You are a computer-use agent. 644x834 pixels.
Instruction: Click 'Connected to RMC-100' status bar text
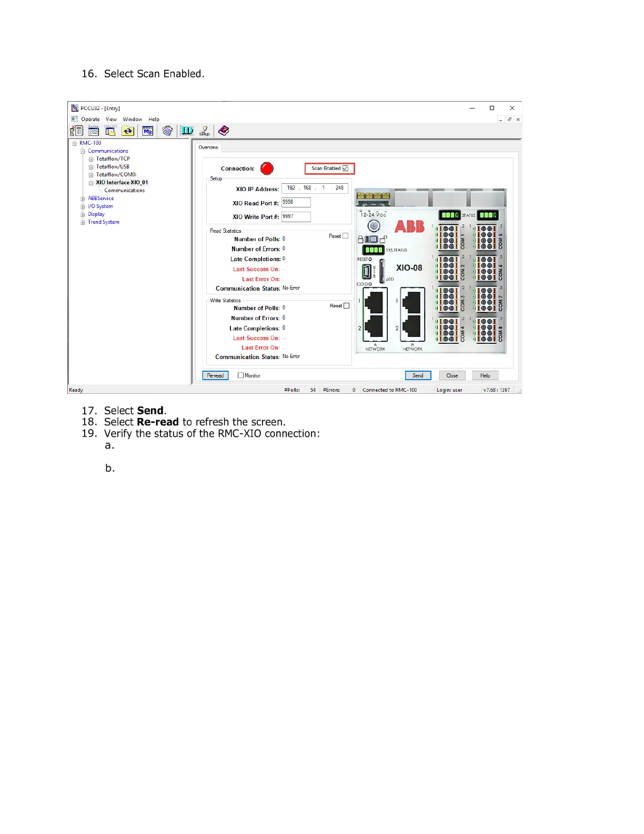(x=389, y=390)
